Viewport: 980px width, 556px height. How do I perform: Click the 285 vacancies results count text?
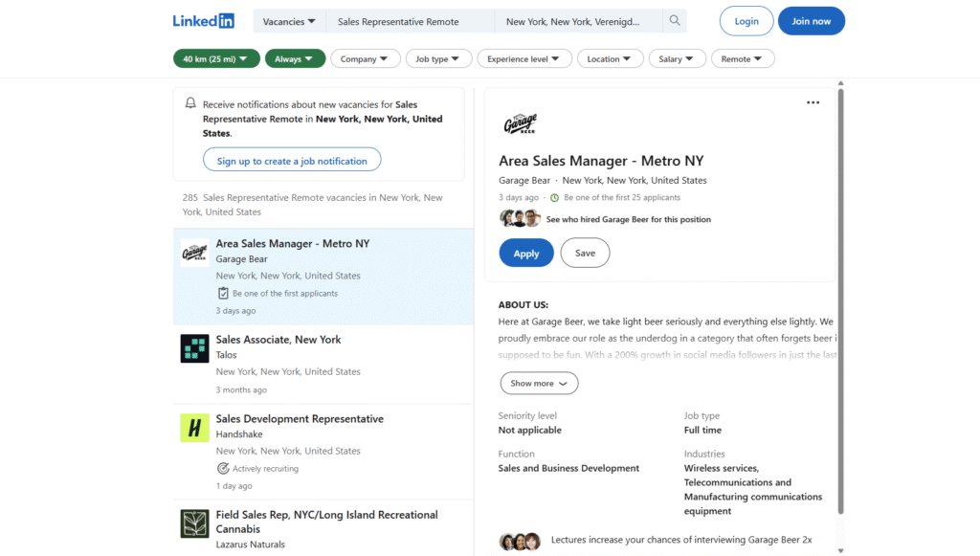[x=313, y=204]
